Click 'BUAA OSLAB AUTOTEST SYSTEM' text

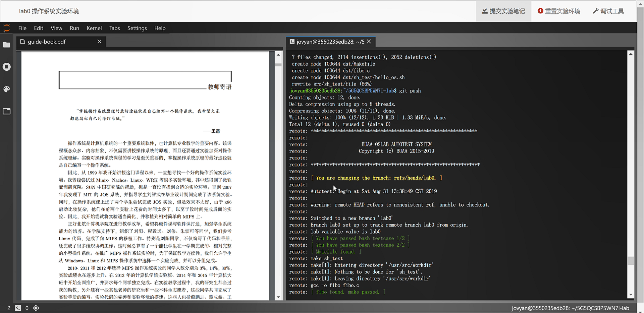click(x=396, y=144)
